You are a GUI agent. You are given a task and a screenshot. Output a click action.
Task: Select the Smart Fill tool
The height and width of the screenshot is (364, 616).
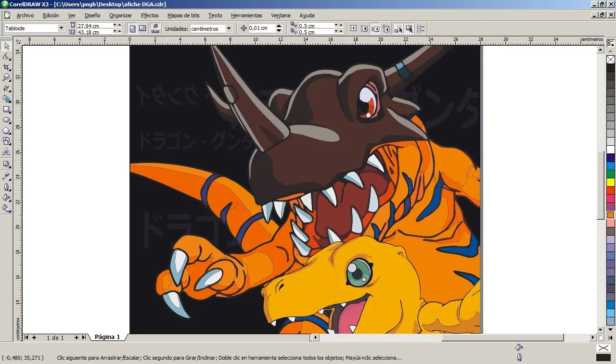pyautogui.click(x=6, y=99)
